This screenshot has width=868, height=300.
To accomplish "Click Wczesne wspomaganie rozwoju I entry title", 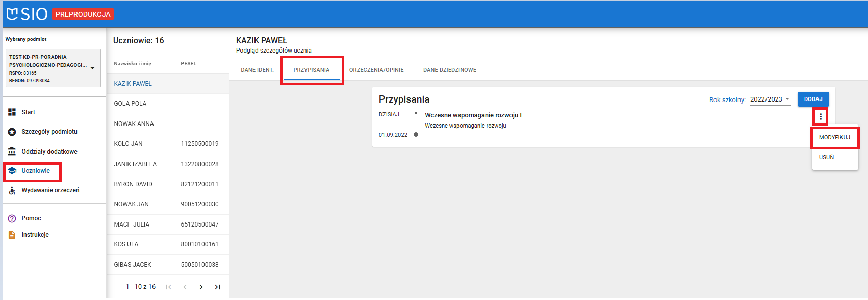I will (x=473, y=115).
